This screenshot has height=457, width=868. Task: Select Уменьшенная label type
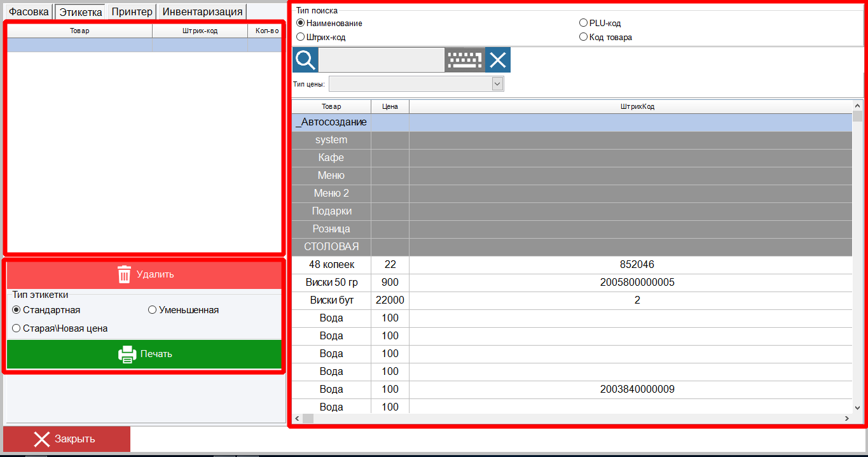tap(152, 310)
